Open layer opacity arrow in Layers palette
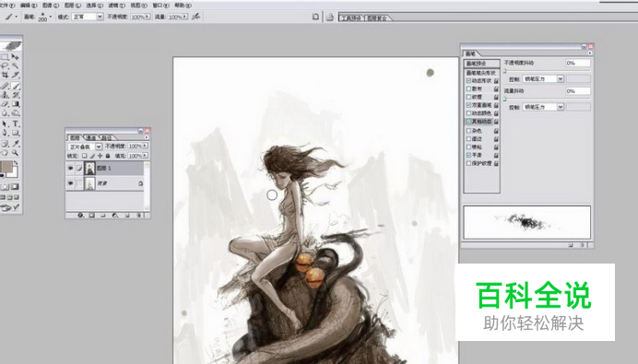The image size is (638, 364). point(146,146)
